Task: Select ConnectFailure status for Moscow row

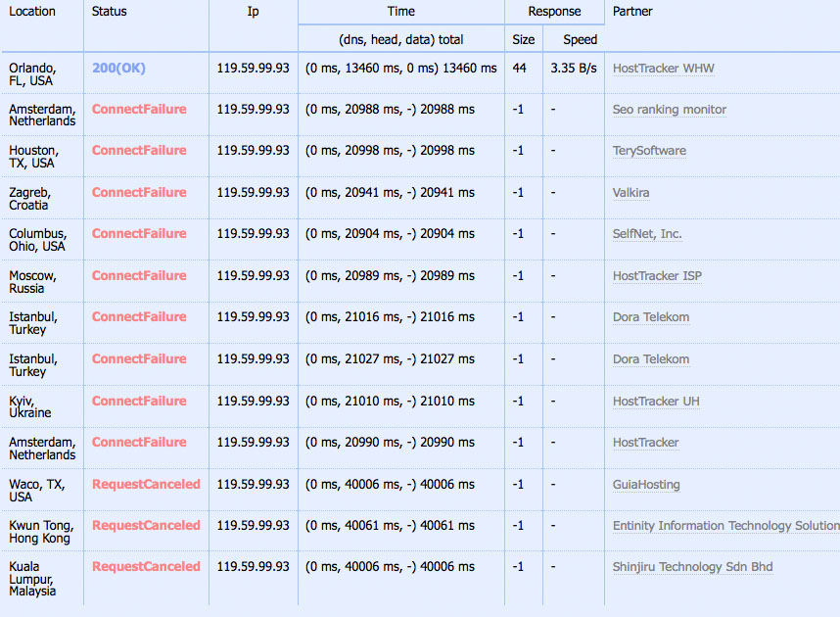Action: (139, 276)
